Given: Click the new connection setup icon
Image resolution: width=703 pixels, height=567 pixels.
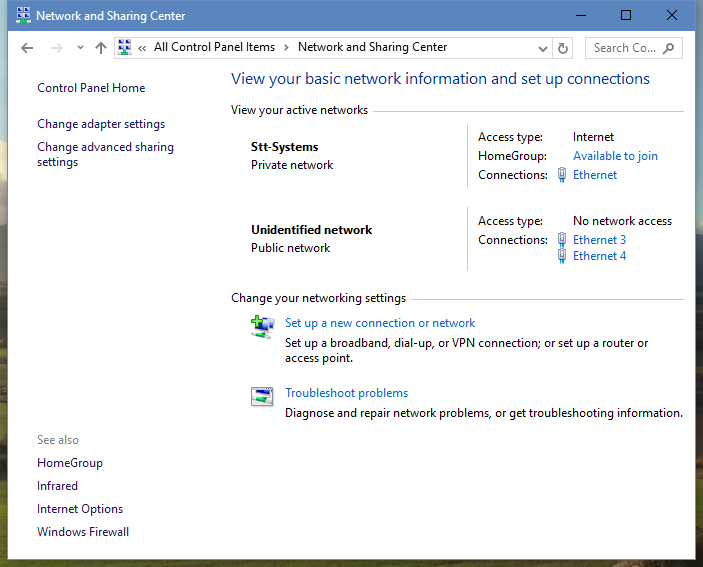Looking at the screenshot, I should pos(262,327).
